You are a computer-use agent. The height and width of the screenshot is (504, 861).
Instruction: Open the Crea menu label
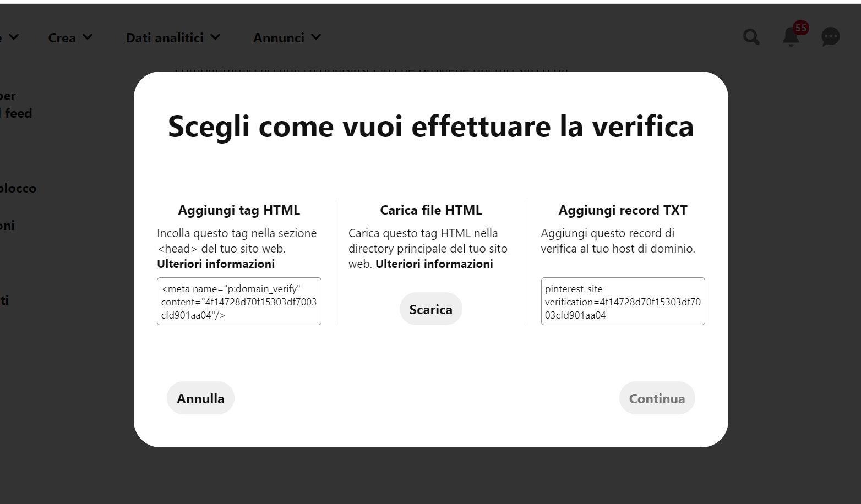(x=62, y=38)
